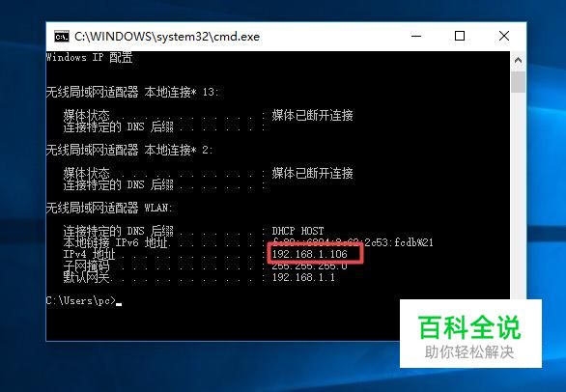Click the scrollbar up arrow

click(x=518, y=60)
